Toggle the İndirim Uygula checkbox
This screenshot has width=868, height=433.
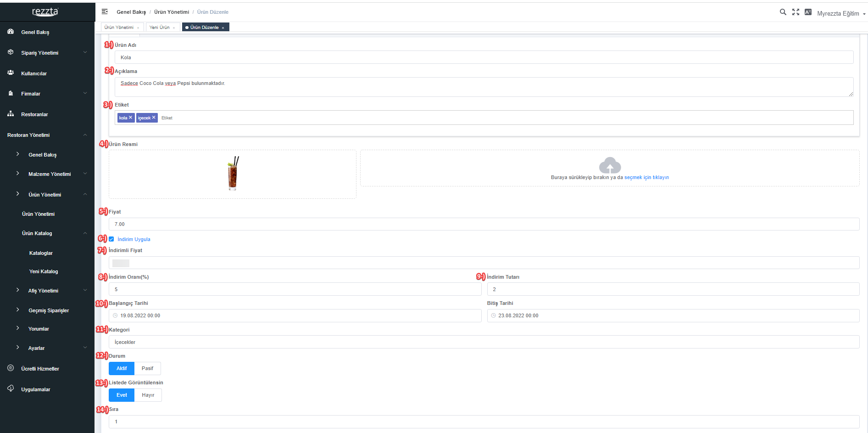coord(111,239)
